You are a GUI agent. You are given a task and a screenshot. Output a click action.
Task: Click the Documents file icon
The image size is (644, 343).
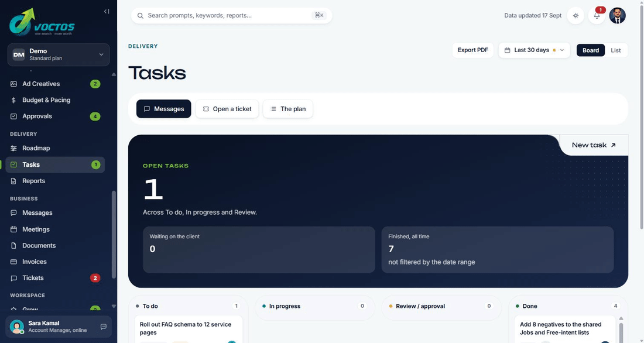pyautogui.click(x=13, y=246)
